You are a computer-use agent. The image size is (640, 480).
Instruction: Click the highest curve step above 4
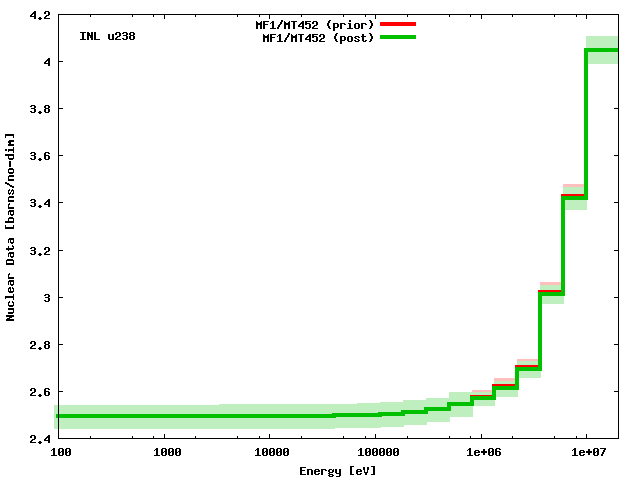pos(602,50)
